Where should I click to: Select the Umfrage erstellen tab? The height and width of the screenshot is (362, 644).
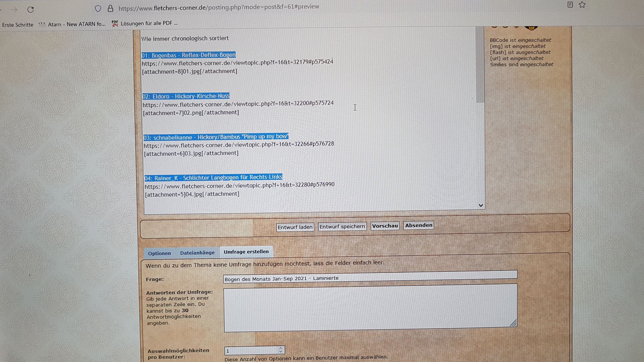click(x=246, y=252)
